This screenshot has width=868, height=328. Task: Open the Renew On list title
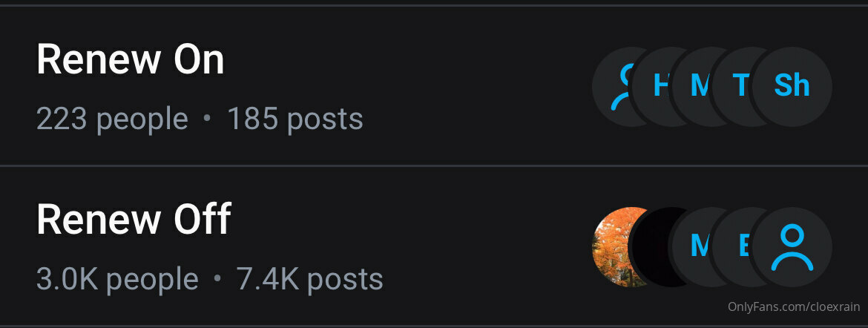tap(130, 60)
